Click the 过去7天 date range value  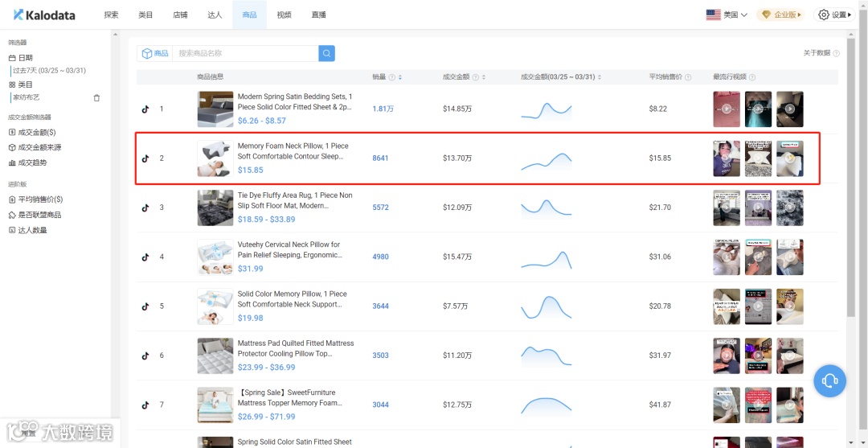49,71
